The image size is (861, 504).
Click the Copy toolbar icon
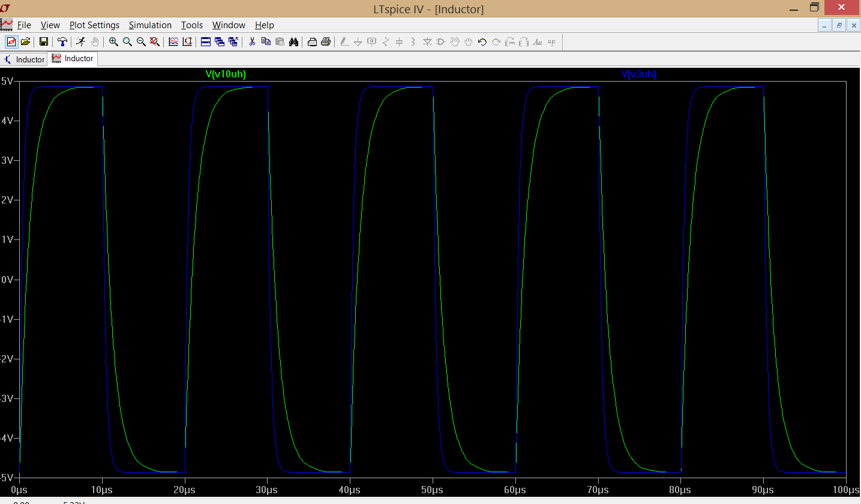coord(266,41)
